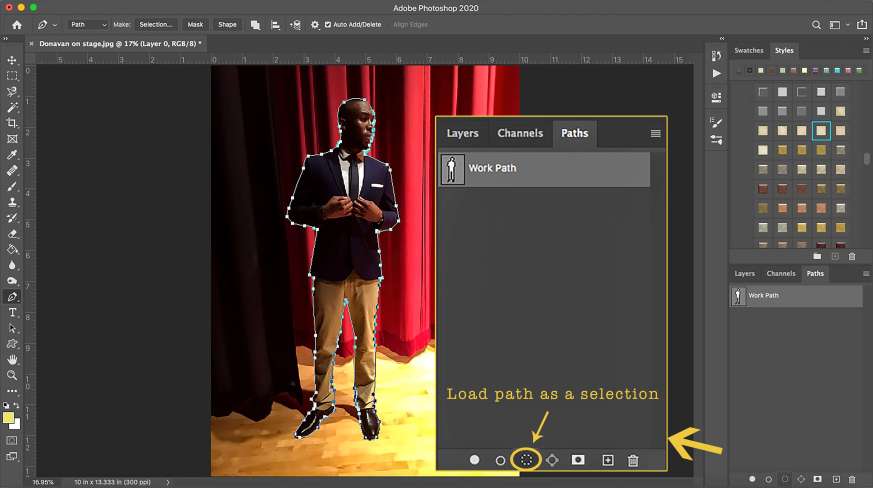The width and height of the screenshot is (873, 488).
Task: Choose the Type tool
Action: [x=12, y=312]
